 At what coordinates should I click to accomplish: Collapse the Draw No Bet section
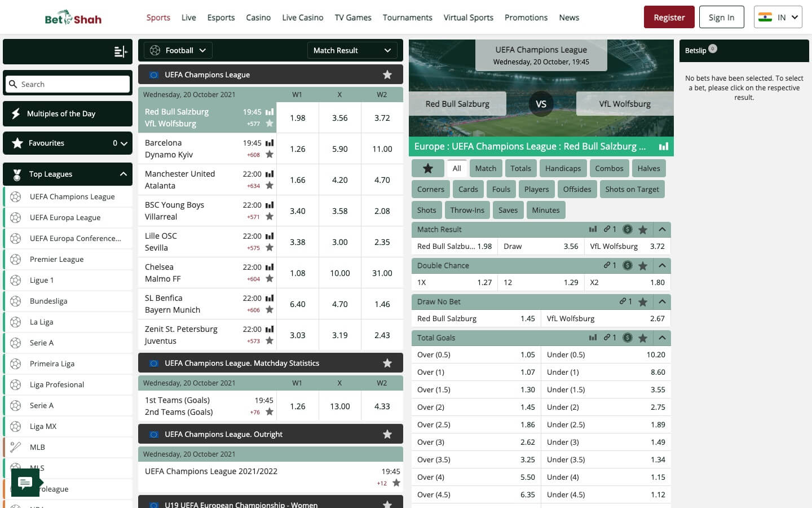pos(662,301)
